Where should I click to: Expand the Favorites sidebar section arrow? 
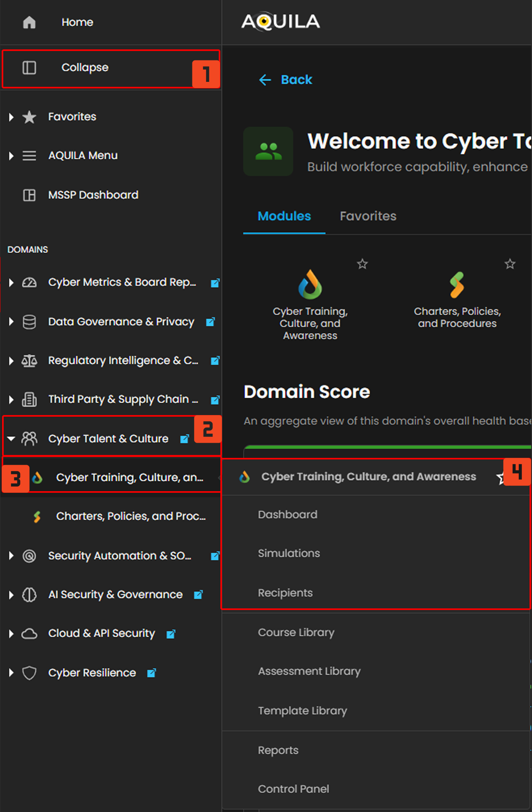(12, 117)
